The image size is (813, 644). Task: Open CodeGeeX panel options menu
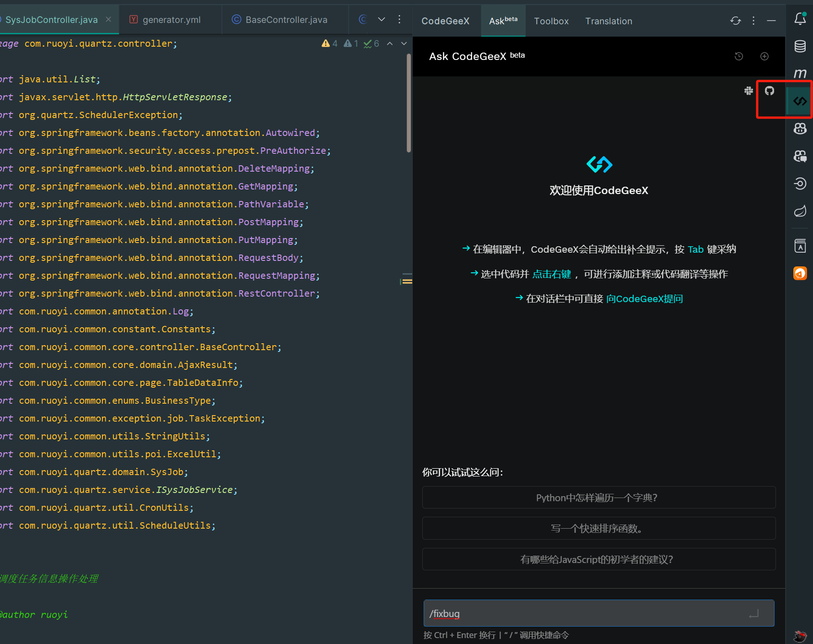coord(754,21)
